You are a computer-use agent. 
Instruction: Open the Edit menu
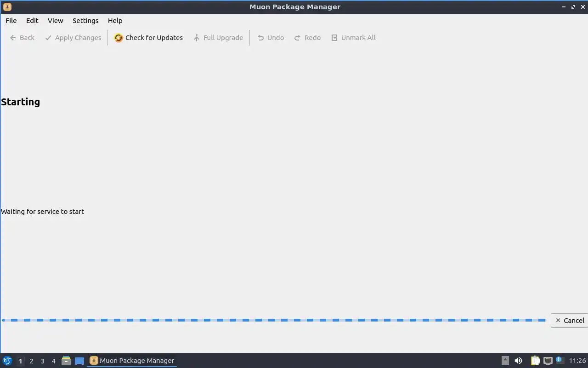pyautogui.click(x=32, y=21)
